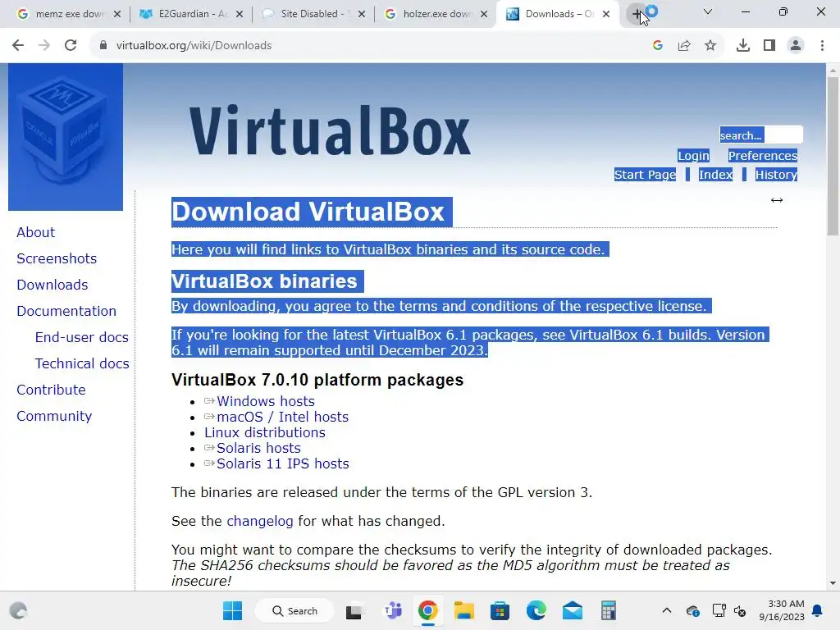Open Chrome three-dot menu
The image size is (840, 630).
(822, 46)
